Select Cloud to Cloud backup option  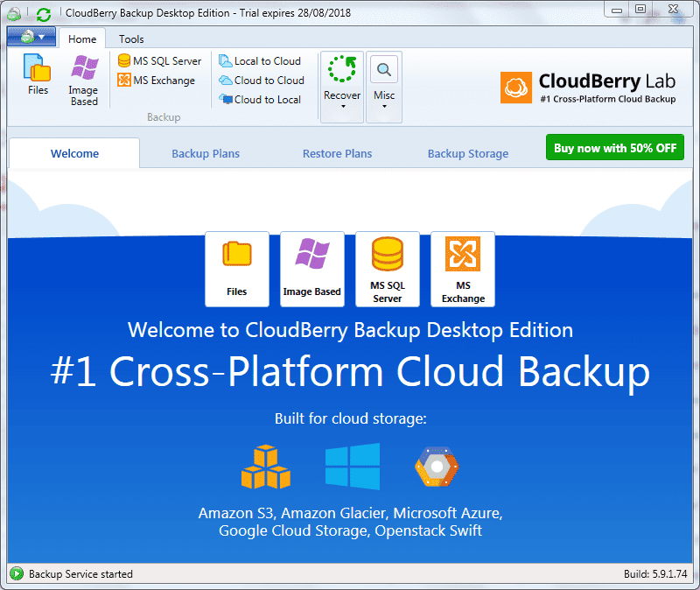(262, 81)
